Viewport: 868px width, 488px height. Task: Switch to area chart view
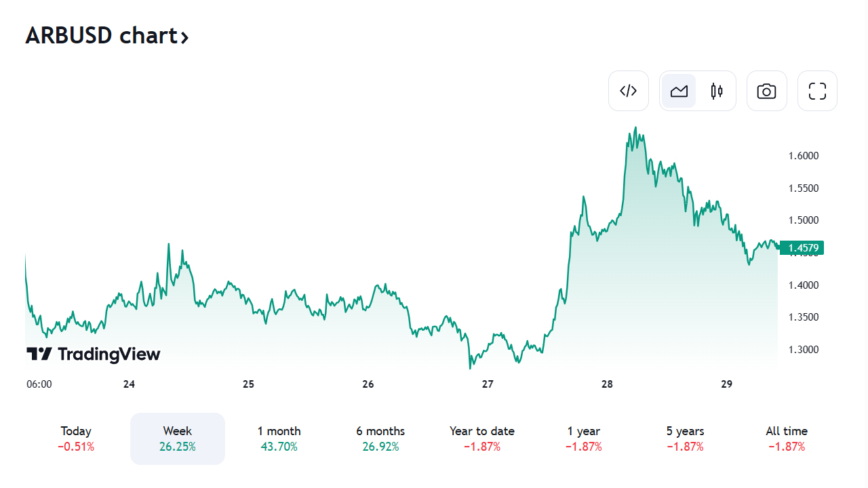point(679,91)
